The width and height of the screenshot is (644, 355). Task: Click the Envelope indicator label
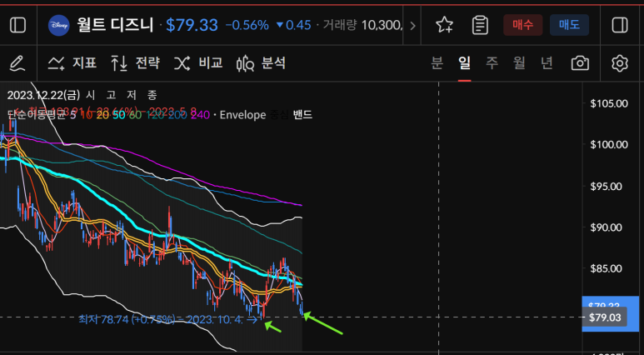242,115
